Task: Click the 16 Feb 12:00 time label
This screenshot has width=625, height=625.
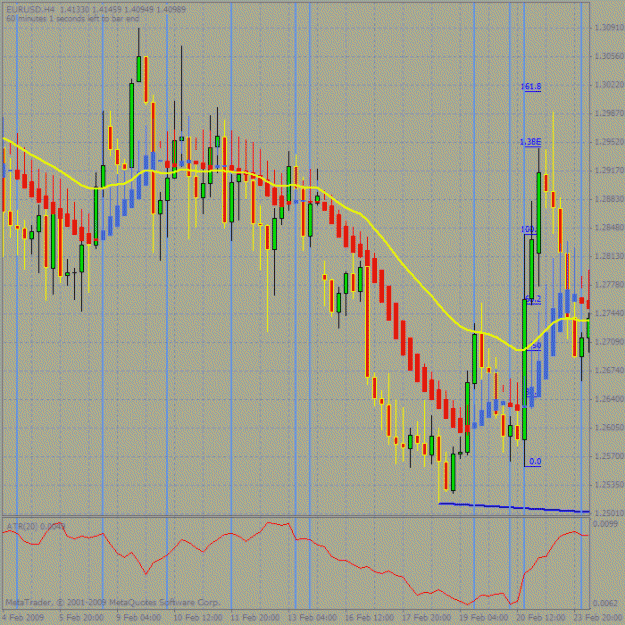Action: 370,617
